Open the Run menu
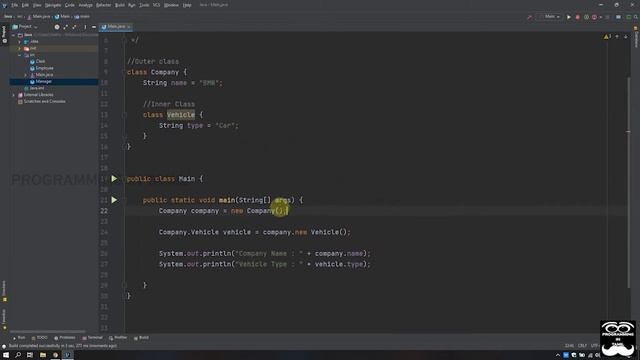 click(131, 5)
